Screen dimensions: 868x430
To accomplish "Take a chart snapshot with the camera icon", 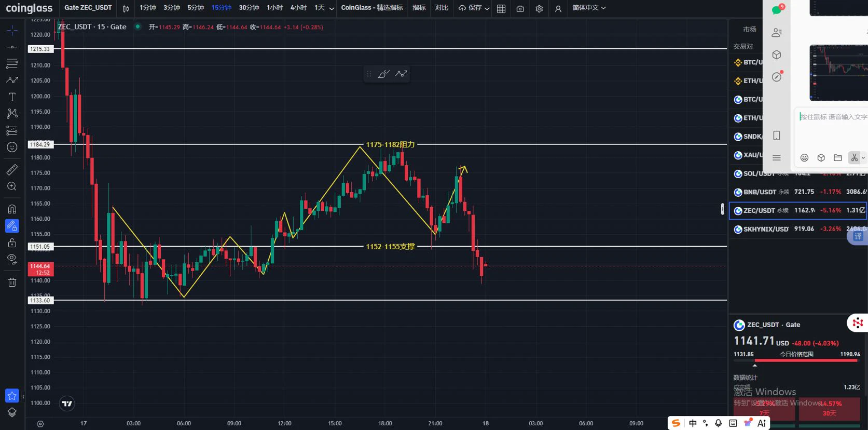I will click(520, 8).
